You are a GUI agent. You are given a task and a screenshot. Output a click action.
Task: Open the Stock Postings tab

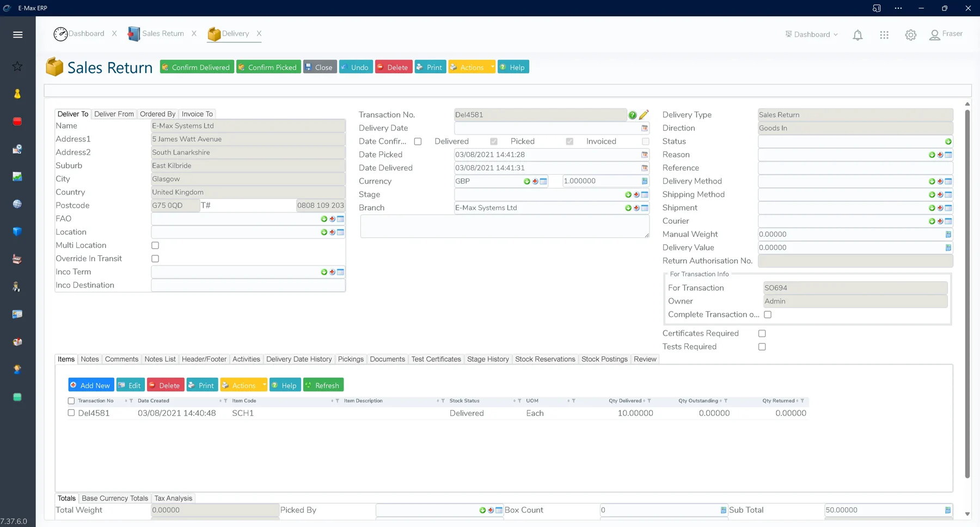[x=604, y=359]
